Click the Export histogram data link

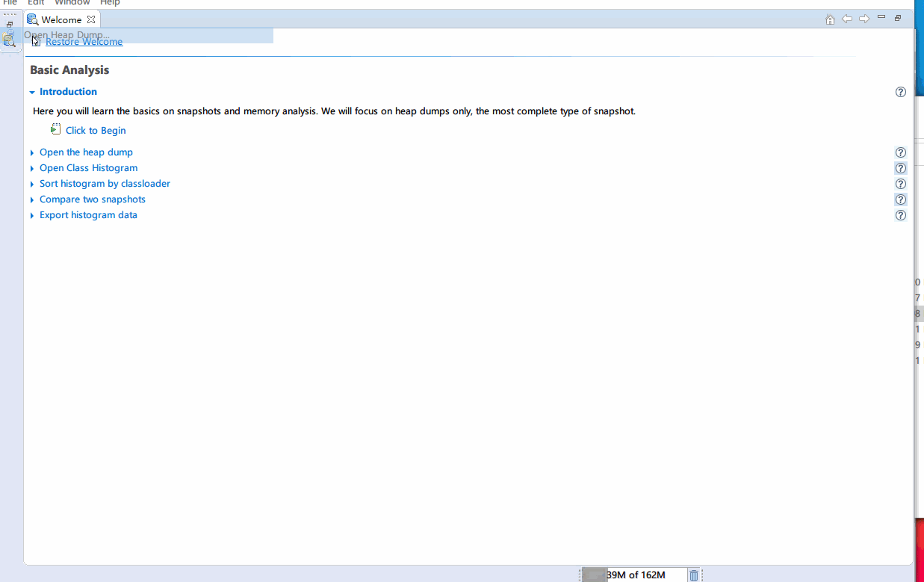pyautogui.click(x=88, y=215)
